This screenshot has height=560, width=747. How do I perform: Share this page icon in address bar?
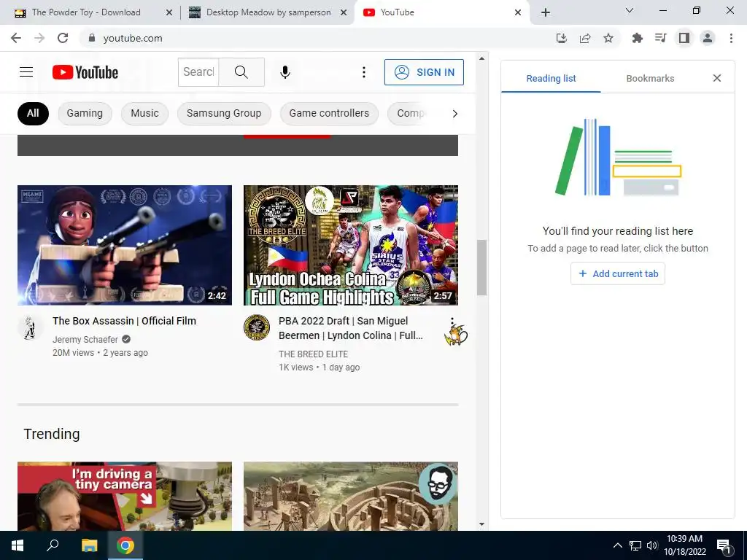pos(585,38)
